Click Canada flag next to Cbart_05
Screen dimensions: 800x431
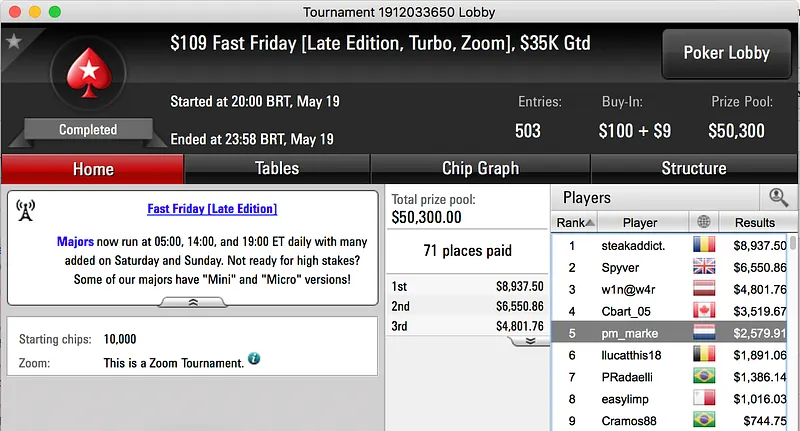point(705,311)
